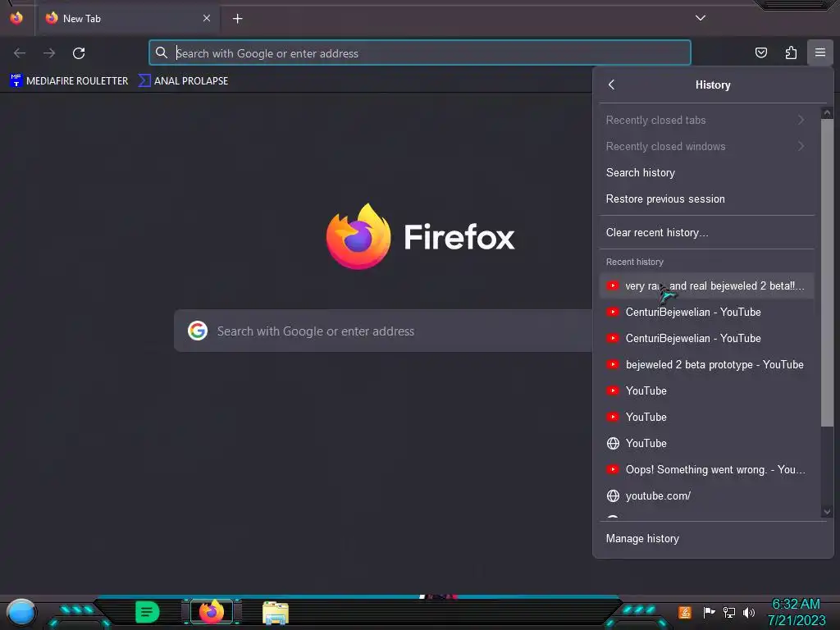This screenshot has width=840, height=630.
Task: Expand Recently closed windows submenu
Action: click(706, 146)
